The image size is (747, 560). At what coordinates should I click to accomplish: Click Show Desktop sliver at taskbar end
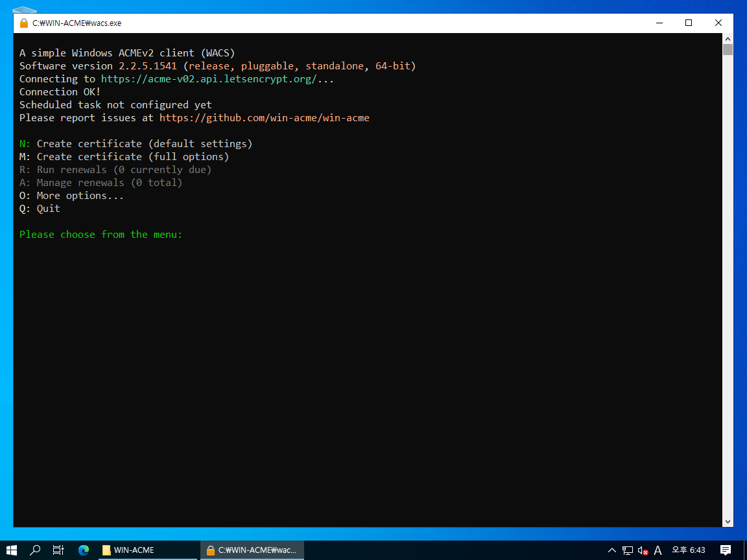click(745, 550)
